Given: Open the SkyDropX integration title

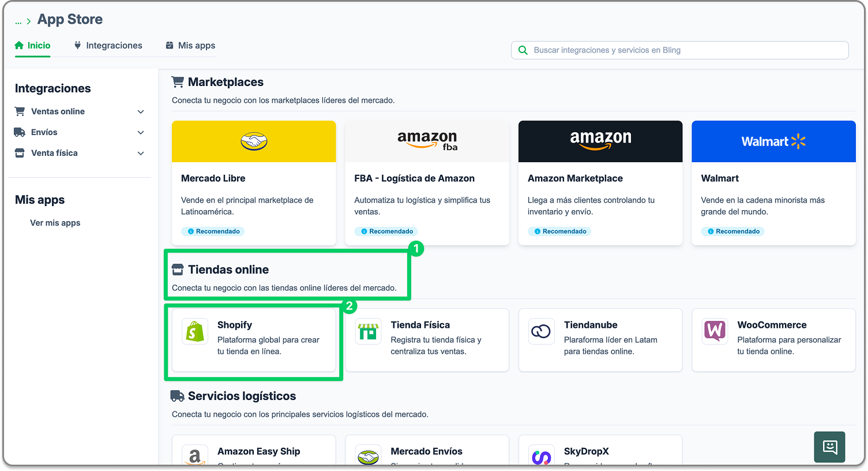Looking at the screenshot, I should click(587, 451).
